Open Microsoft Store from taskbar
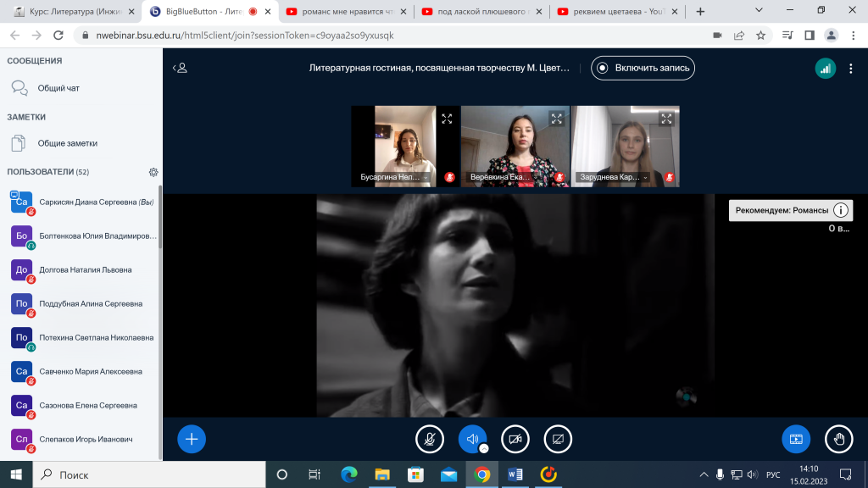 click(415, 474)
